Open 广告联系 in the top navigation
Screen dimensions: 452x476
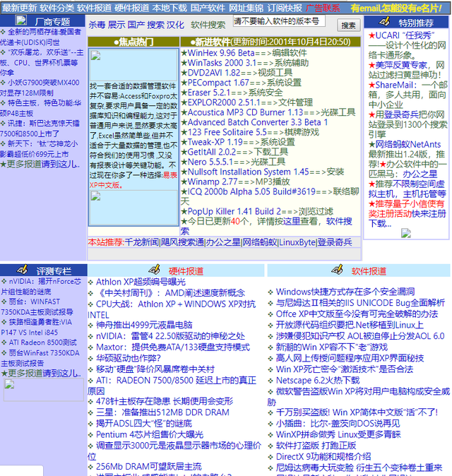coord(323,8)
